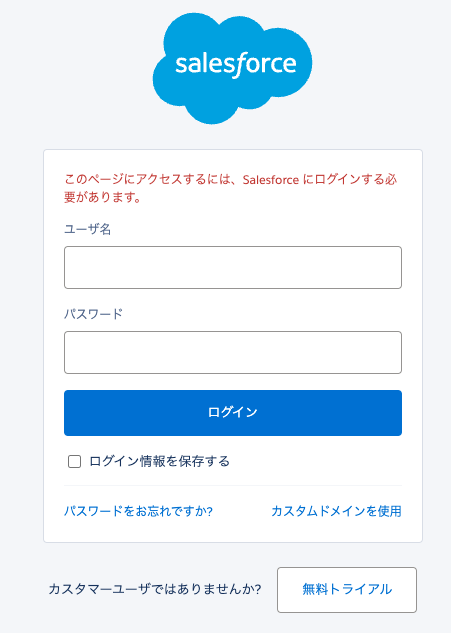Click the Salesforce cloud logo
Screen dimensions: 451x633
[232, 68]
